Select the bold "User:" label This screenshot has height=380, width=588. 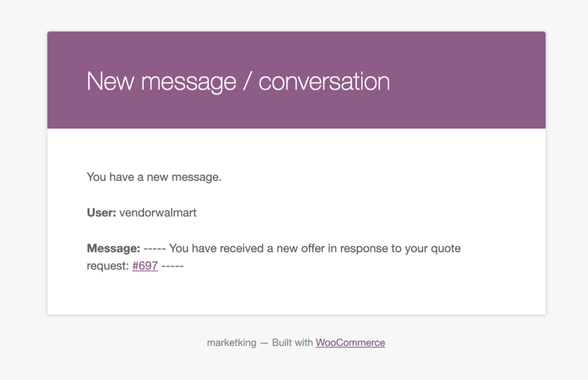pos(101,212)
